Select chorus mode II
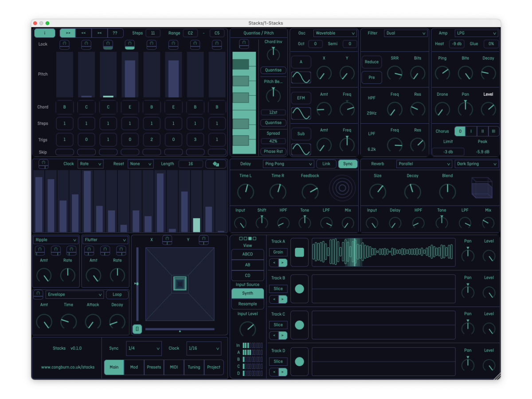The height and width of the screenshot is (399, 532). pos(482,131)
